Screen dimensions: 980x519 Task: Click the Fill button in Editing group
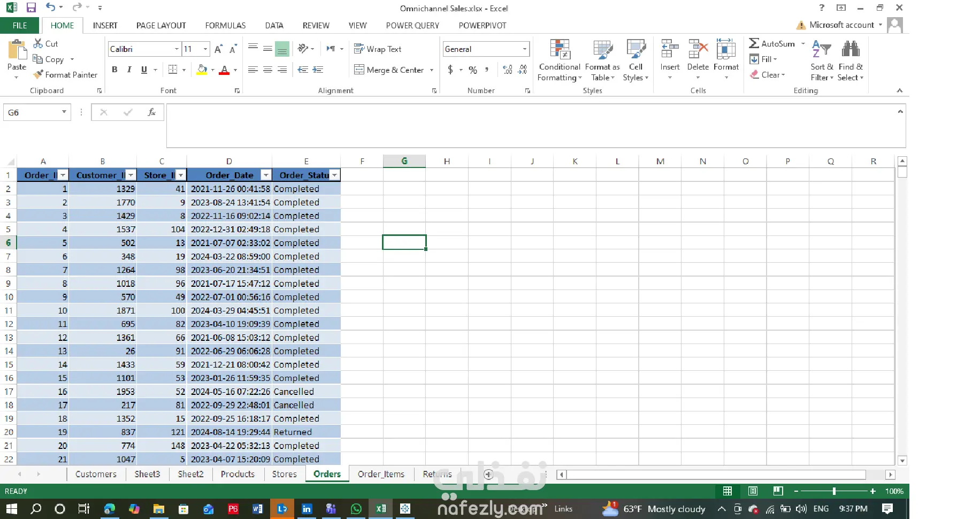coord(763,59)
